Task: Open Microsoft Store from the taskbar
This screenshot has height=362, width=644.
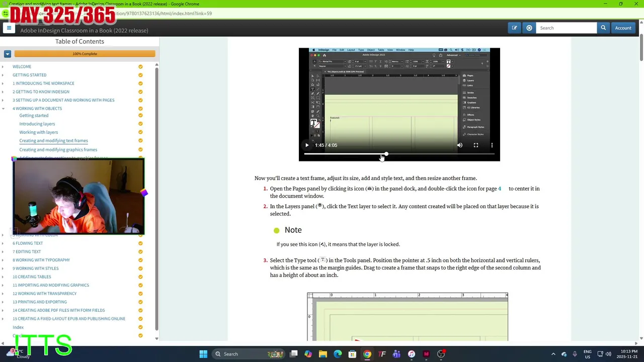Action: pos(352,354)
